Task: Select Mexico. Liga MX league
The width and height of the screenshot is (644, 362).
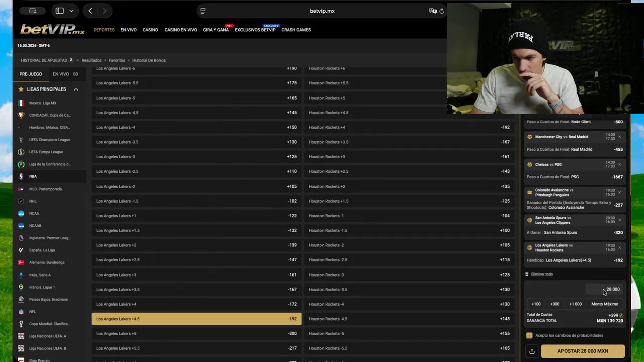Action: [43, 103]
